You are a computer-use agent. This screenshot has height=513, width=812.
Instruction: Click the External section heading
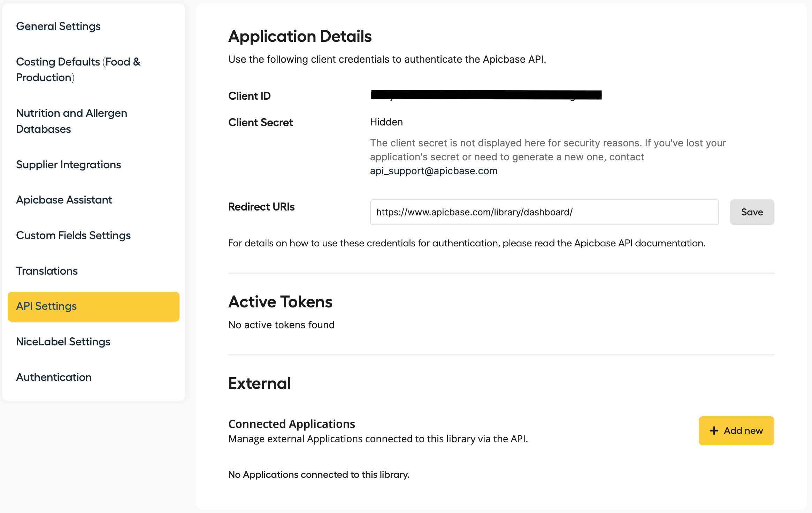tap(259, 383)
